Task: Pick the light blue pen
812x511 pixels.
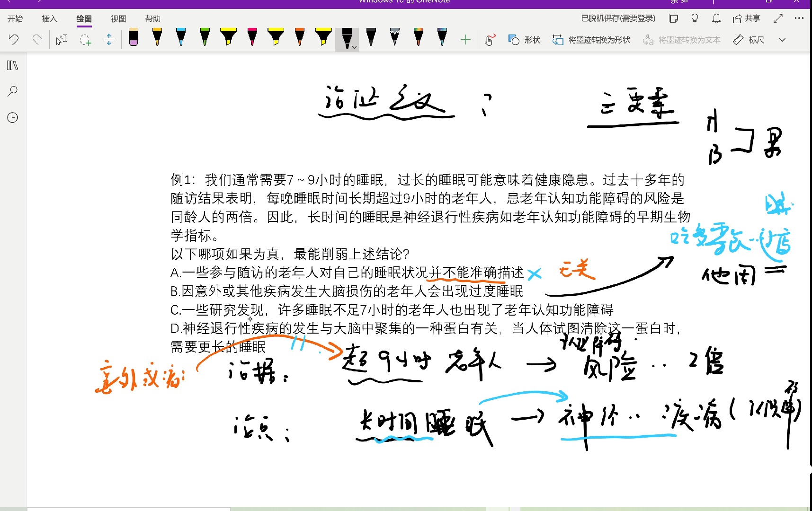Action: point(181,37)
